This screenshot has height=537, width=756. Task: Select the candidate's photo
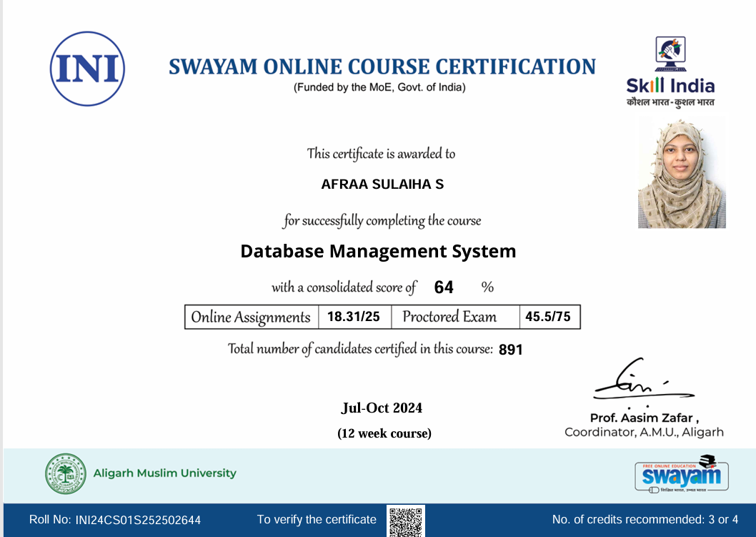pyautogui.click(x=682, y=173)
